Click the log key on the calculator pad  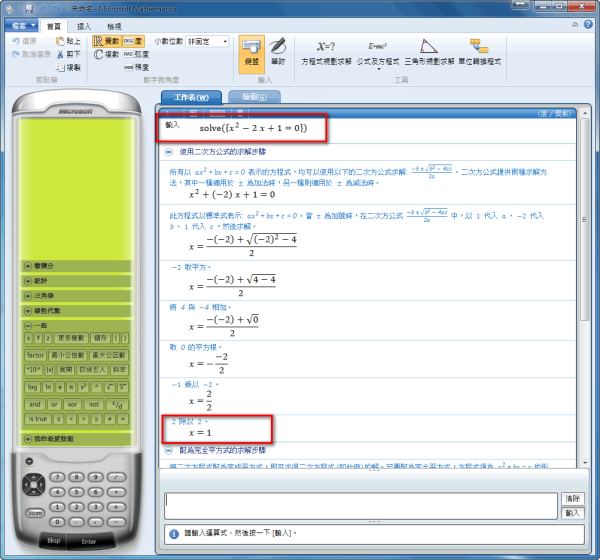point(32,387)
